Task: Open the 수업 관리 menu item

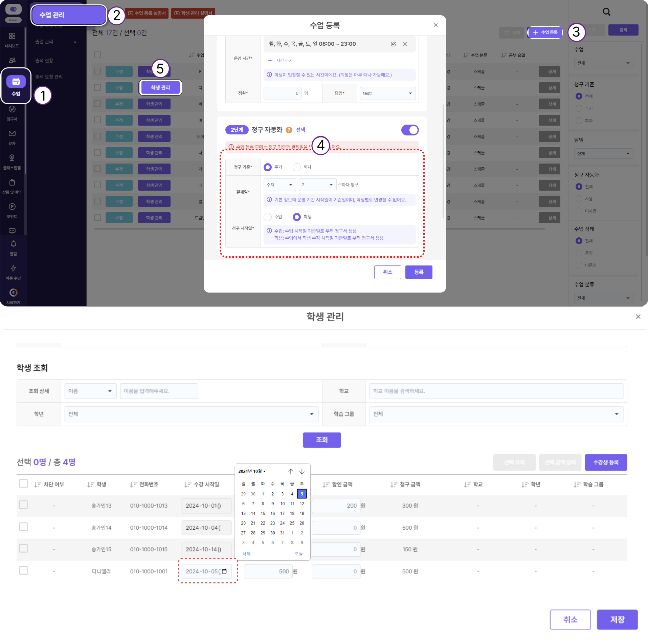Action: [x=69, y=15]
